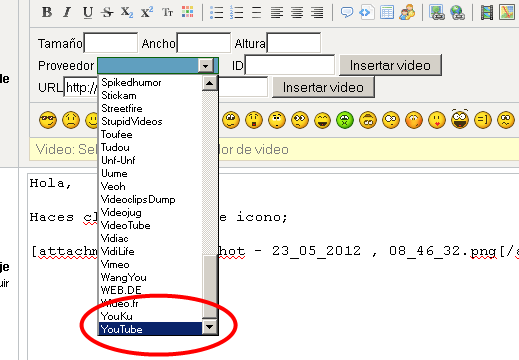Image resolution: width=519 pixels, height=360 pixels.
Task: Click Insertar video next to ID field
Action: [x=390, y=65]
